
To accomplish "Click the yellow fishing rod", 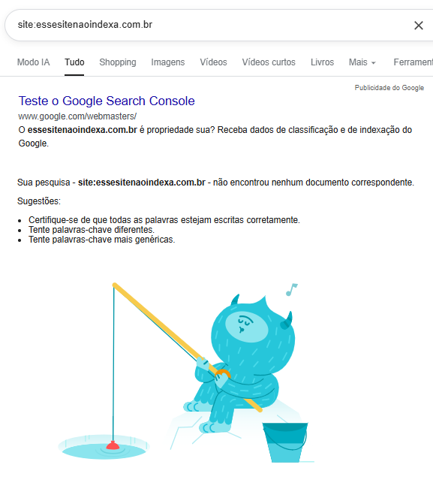I will coord(188,348).
